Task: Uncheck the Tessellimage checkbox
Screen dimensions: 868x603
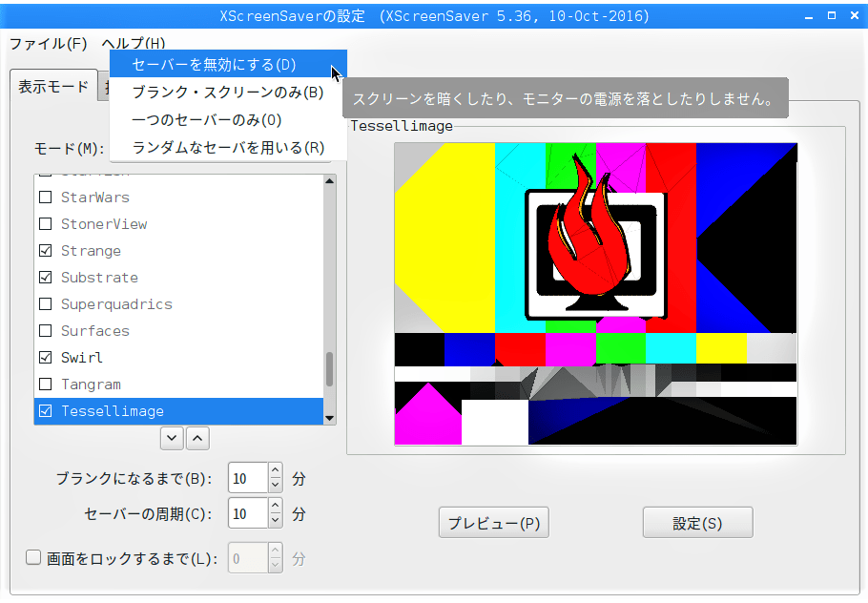Action: point(46,411)
